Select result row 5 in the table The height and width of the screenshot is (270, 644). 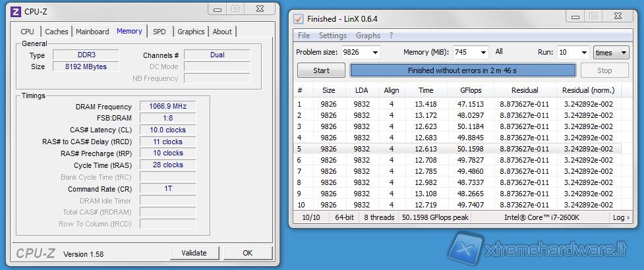(x=458, y=149)
